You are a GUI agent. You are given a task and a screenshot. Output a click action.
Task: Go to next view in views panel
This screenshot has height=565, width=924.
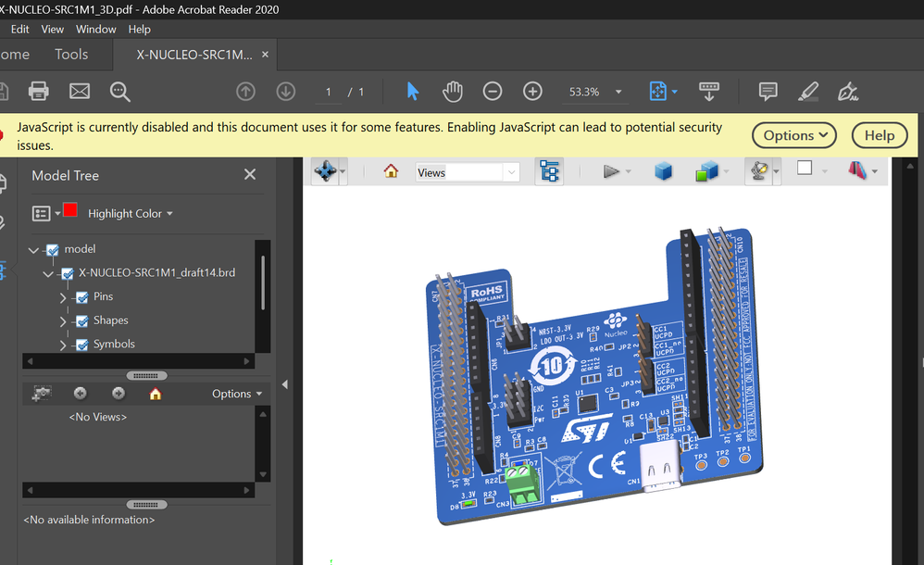(119, 394)
